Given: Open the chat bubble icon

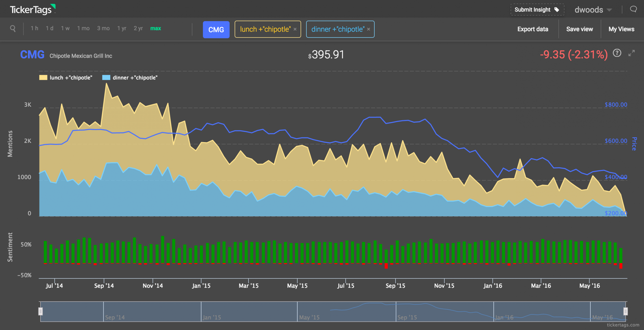Looking at the screenshot, I should 633,9.
